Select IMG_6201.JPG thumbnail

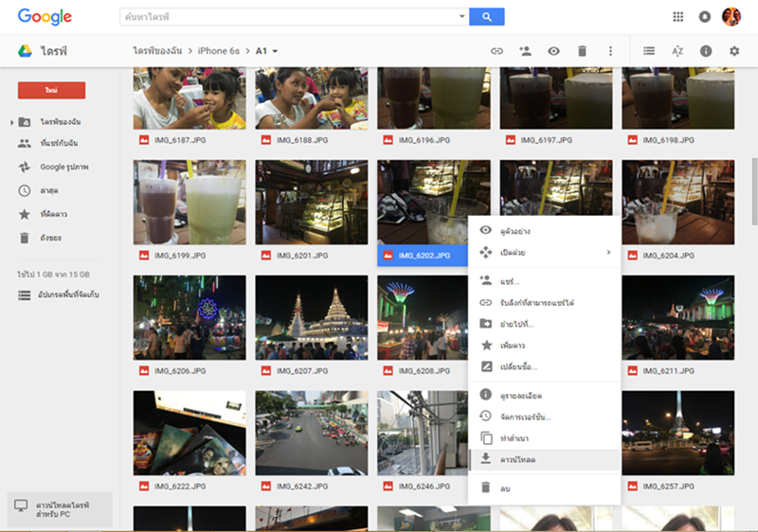312,203
